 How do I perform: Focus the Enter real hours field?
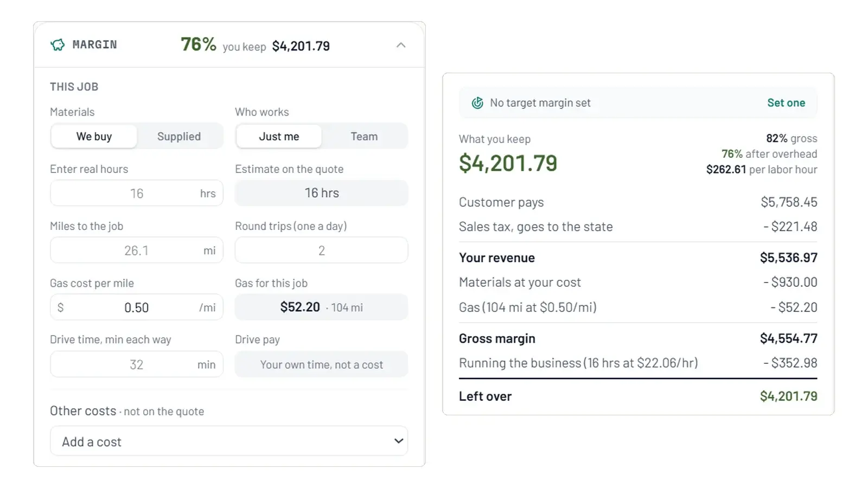tap(137, 193)
